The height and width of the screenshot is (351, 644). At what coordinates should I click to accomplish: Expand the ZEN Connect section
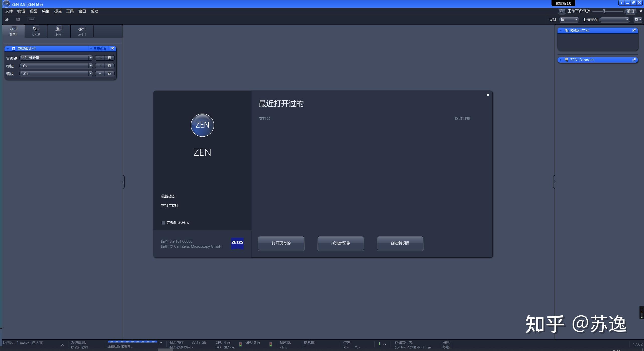tap(561, 60)
